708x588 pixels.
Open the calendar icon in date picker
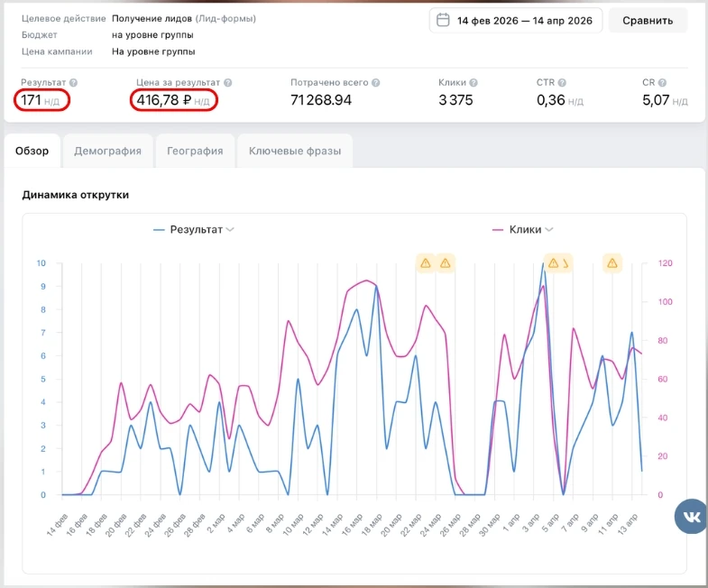click(443, 21)
